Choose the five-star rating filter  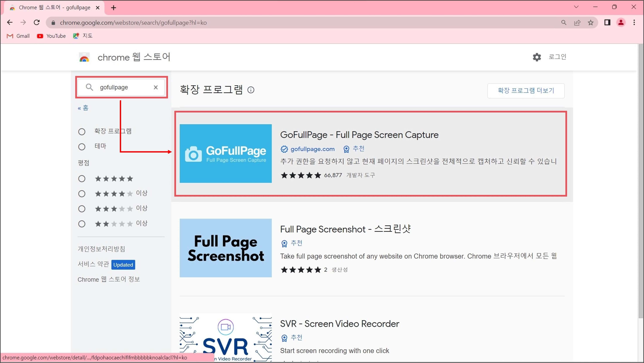tap(82, 179)
